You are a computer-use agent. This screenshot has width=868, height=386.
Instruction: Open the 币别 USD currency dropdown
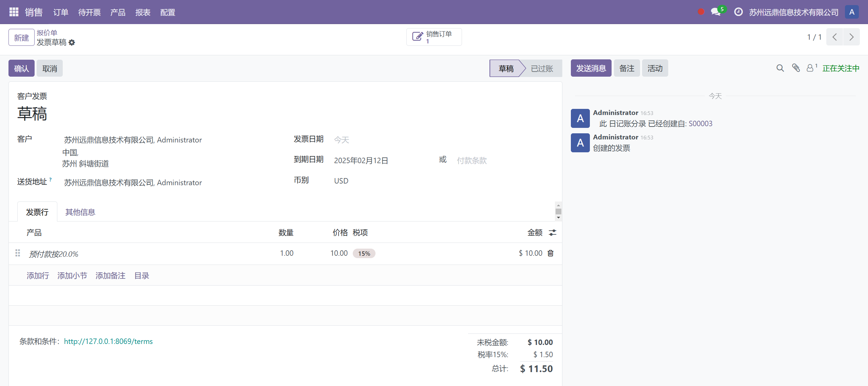341,181
